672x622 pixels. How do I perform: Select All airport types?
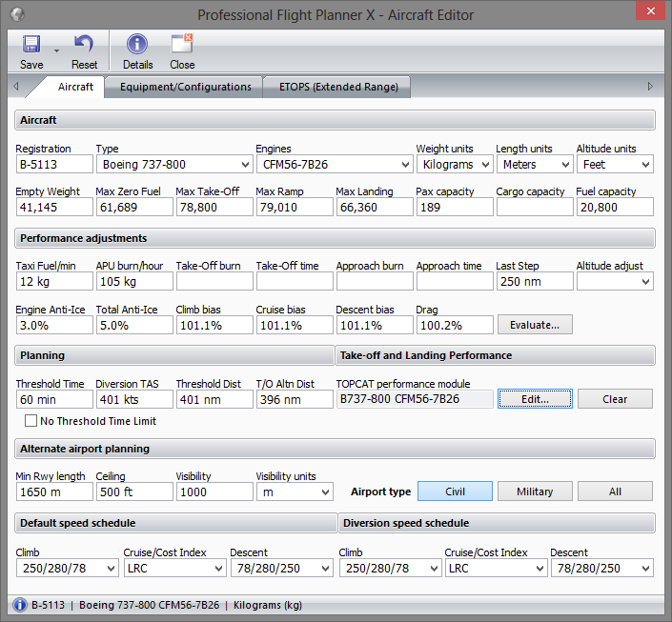pos(615,492)
